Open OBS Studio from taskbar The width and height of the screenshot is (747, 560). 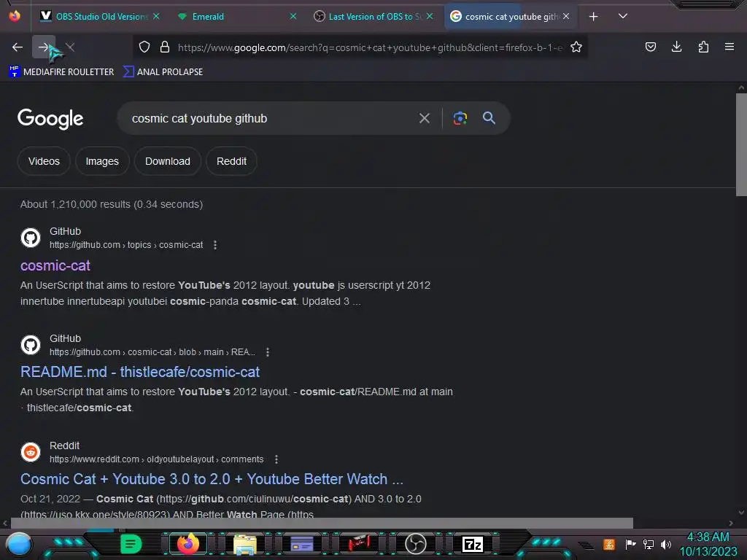coord(415,544)
